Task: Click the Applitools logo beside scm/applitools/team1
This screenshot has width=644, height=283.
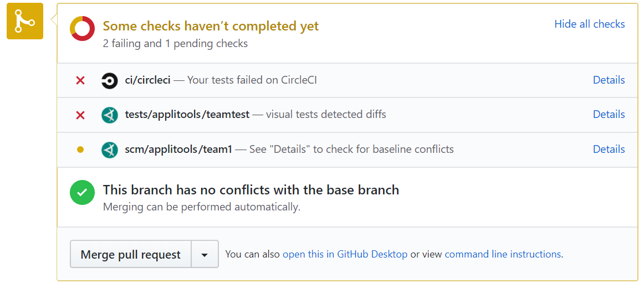Action: (110, 150)
